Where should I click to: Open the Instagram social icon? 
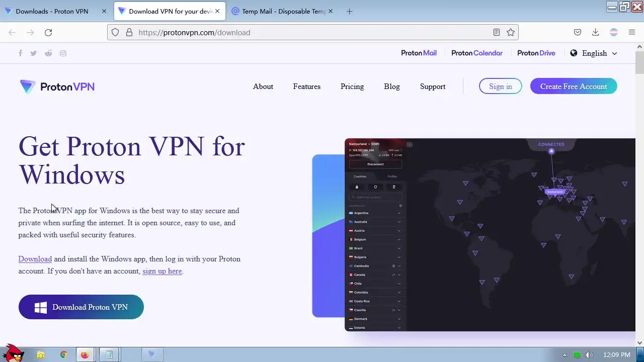63,53
